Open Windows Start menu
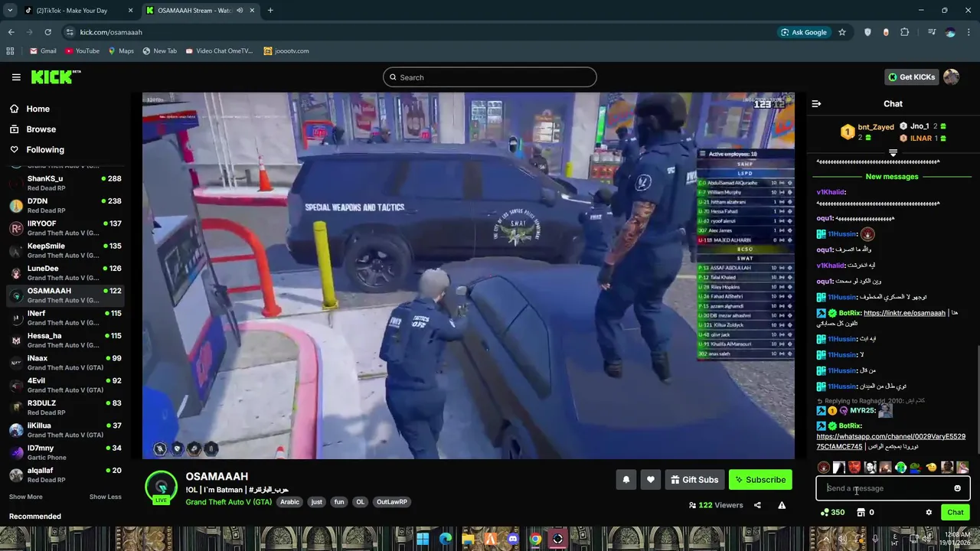Image resolution: width=980 pixels, height=551 pixels. pos(423,539)
